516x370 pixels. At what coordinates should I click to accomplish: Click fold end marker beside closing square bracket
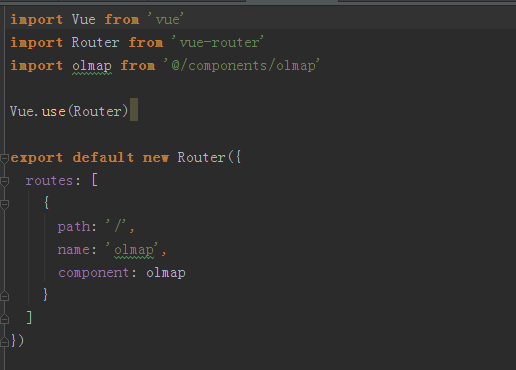point(4,319)
